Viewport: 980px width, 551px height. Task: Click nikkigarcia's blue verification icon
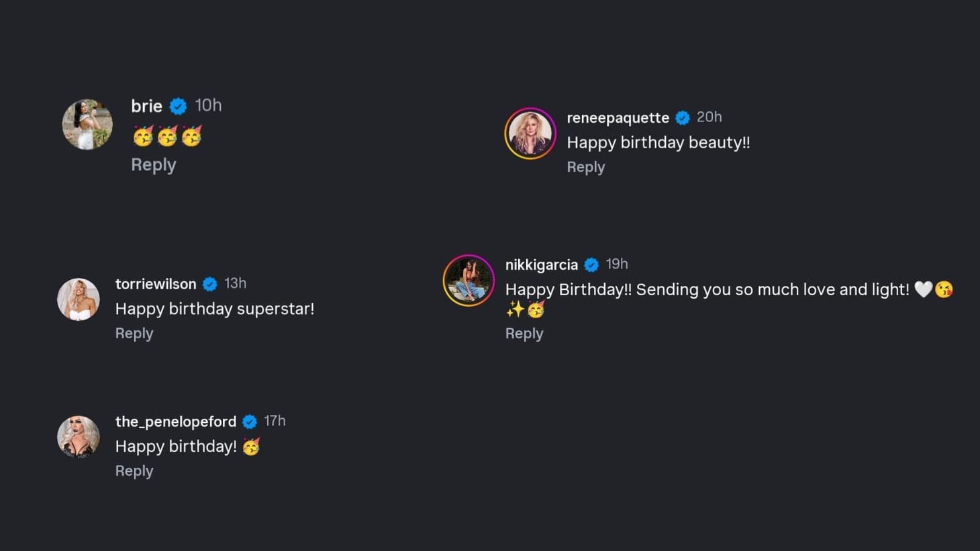591,264
